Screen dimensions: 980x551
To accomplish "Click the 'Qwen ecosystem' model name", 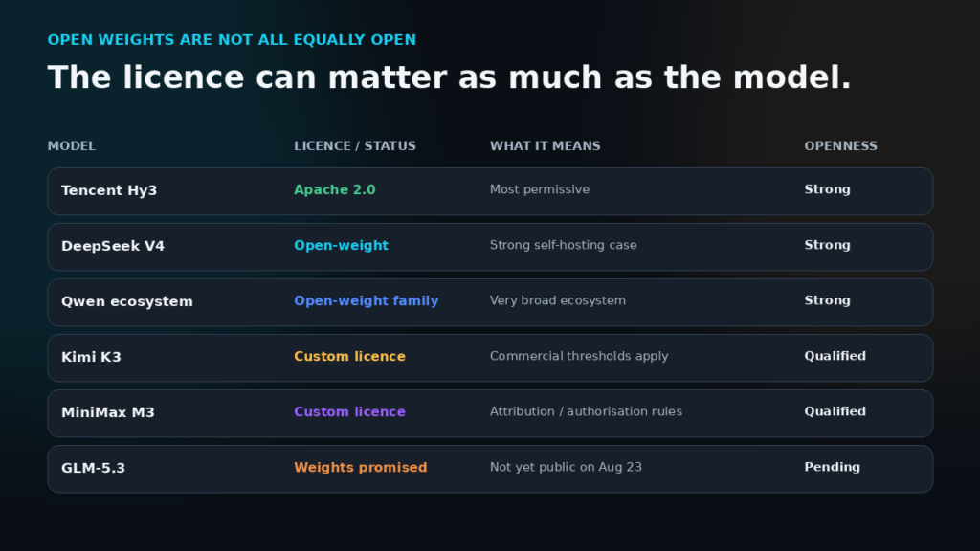I will click(127, 301).
